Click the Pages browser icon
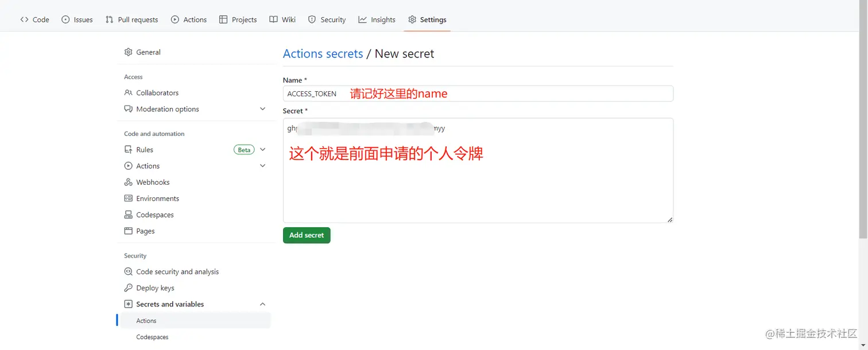Viewport: 868px width, 350px height. 128,231
